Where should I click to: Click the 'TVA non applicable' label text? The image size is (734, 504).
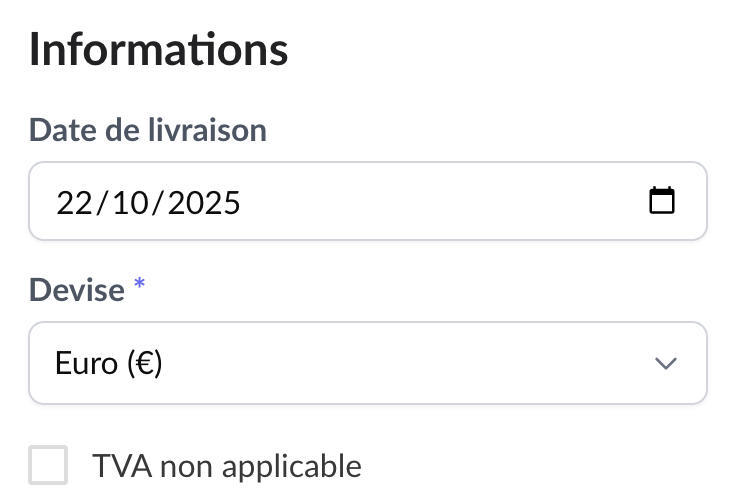pos(226,465)
